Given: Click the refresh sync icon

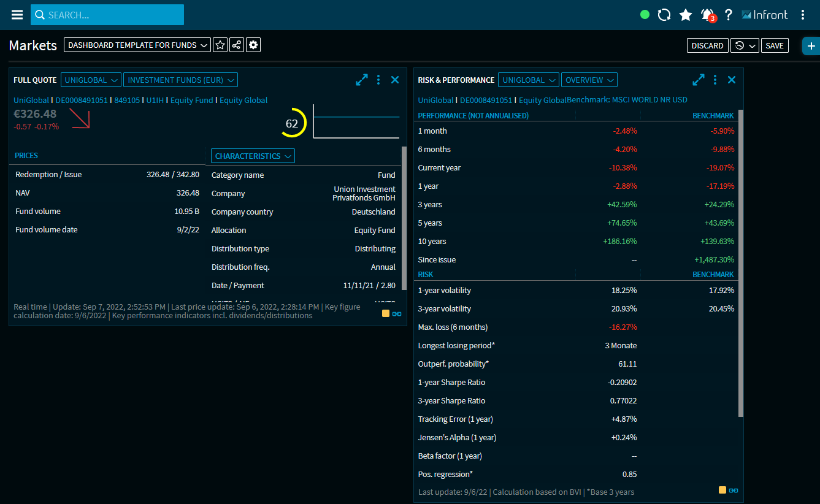Looking at the screenshot, I should coord(664,15).
